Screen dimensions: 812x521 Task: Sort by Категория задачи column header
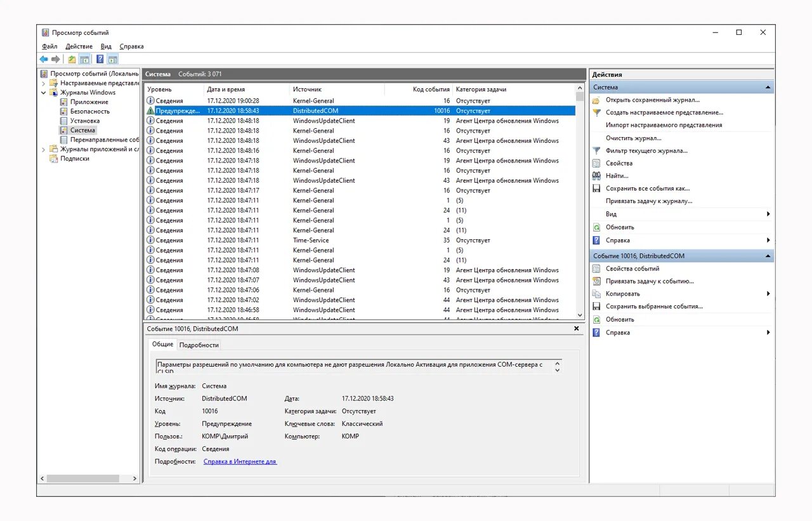pyautogui.click(x=514, y=89)
